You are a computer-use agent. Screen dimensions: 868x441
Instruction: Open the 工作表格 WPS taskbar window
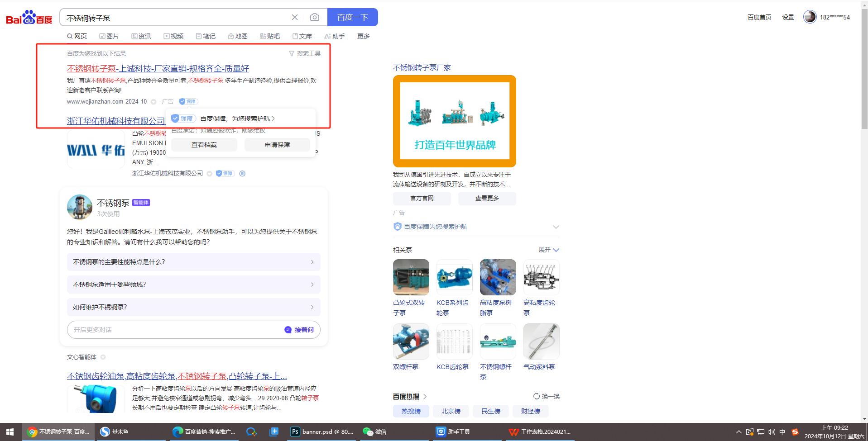(540, 432)
